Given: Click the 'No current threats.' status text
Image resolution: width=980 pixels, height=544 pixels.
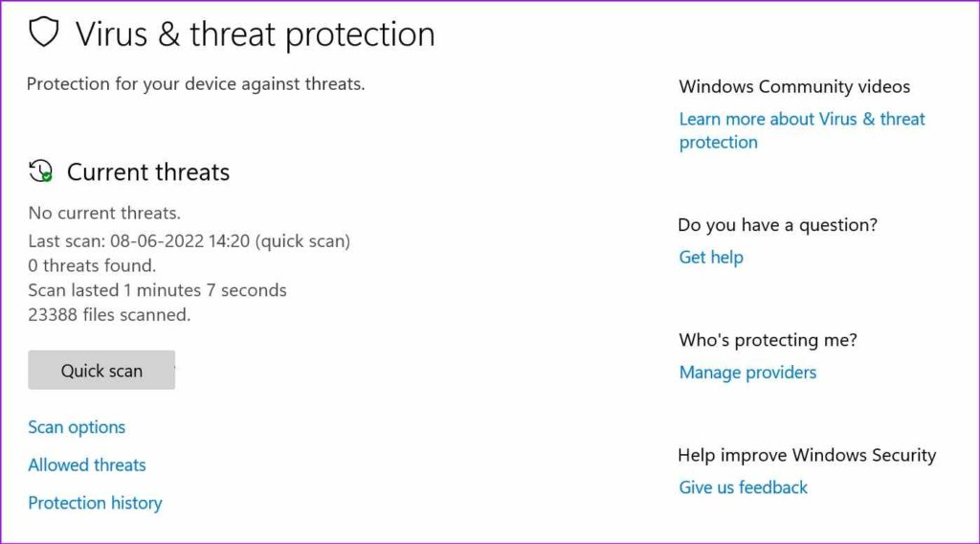Looking at the screenshot, I should point(104,213).
